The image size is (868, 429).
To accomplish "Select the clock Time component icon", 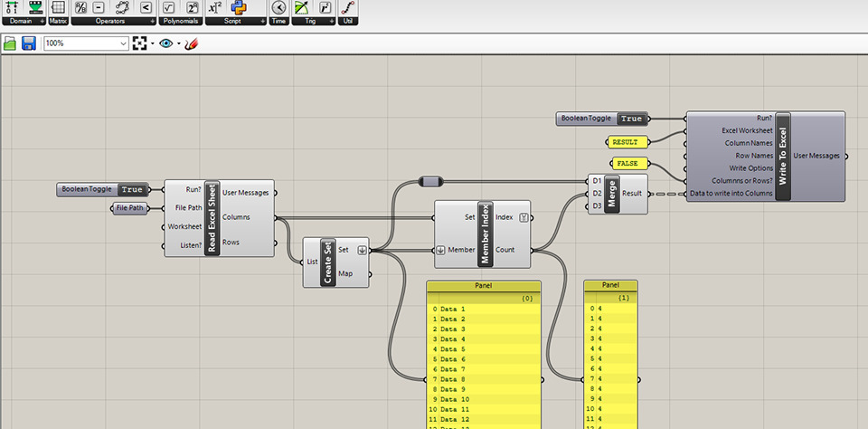I will [x=279, y=7].
